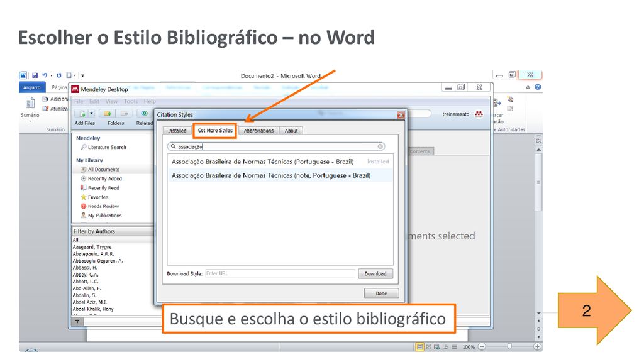Click the Download button

pyautogui.click(x=375, y=274)
